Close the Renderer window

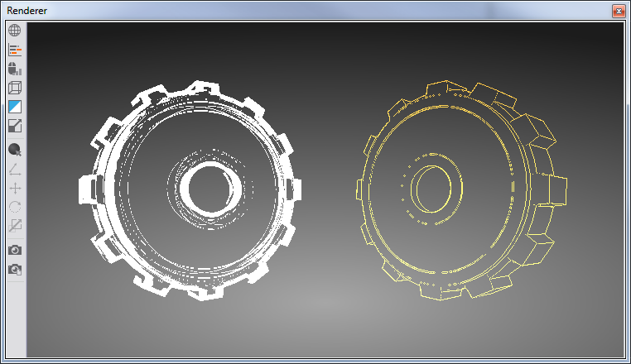click(618, 11)
